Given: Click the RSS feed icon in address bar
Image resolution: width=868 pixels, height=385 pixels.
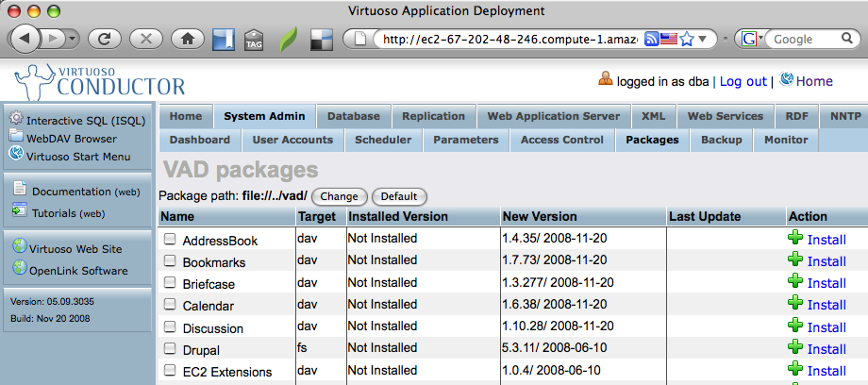Looking at the screenshot, I should coord(651,40).
